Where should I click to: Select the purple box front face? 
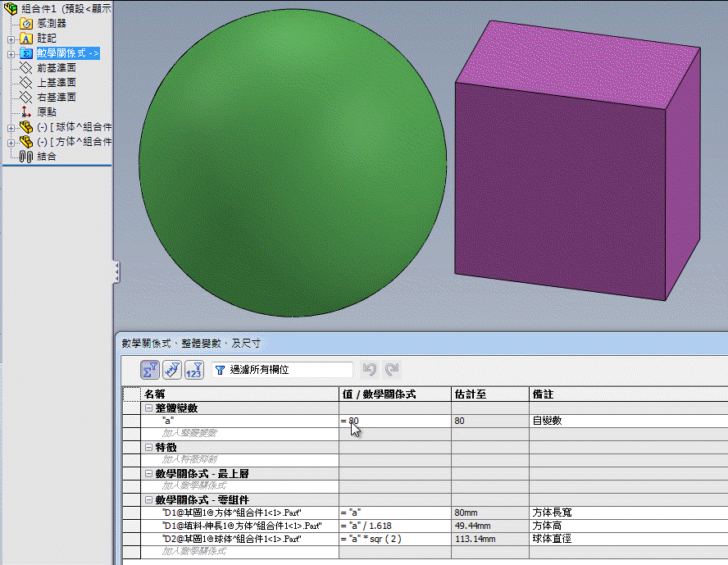pos(561,191)
